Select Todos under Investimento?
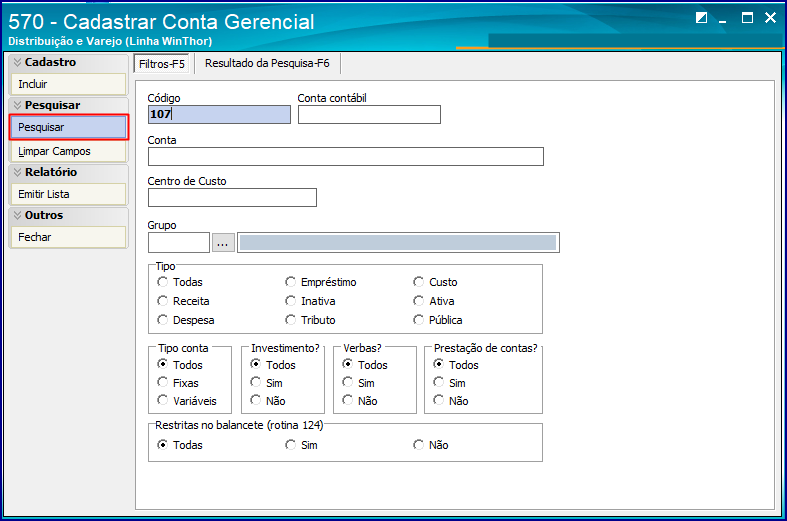787x521 pixels. click(273, 364)
